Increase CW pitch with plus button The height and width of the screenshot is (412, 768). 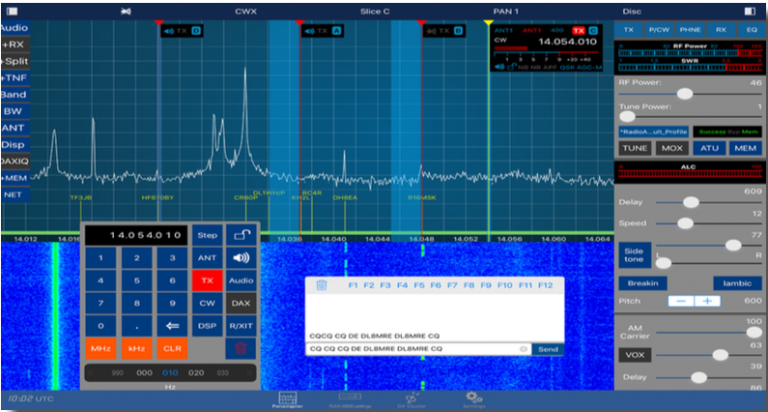point(707,301)
